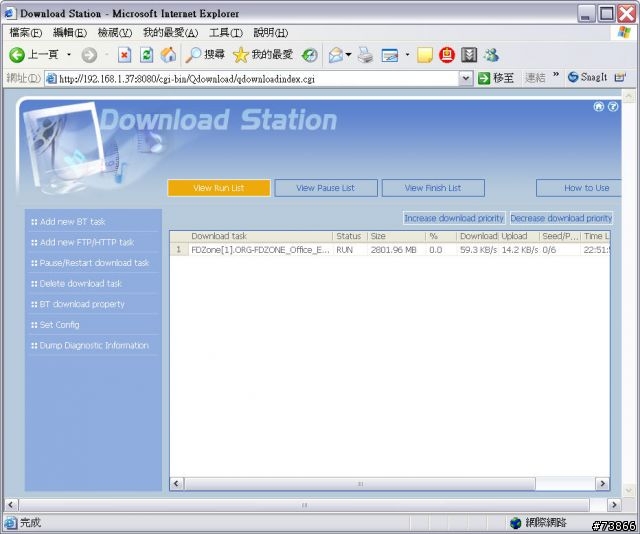Click the Mail envelope toolbar icon
This screenshot has width=640, height=534.
(336, 55)
